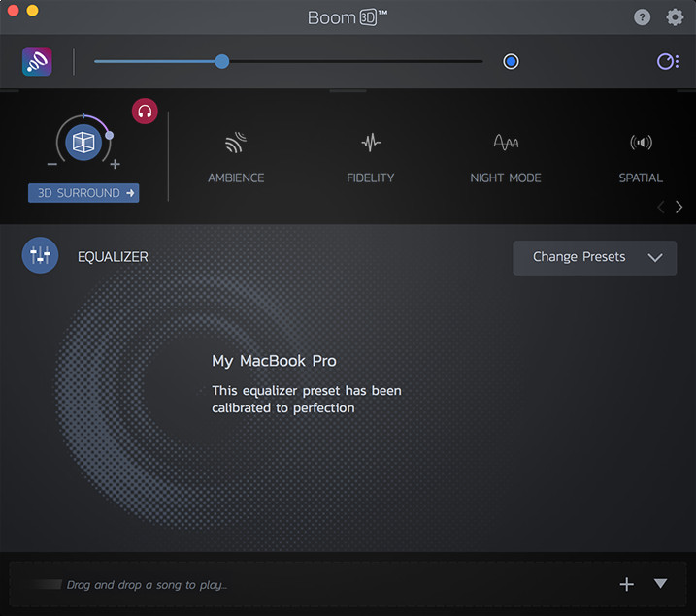Click the volume slider handle

[222, 61]
